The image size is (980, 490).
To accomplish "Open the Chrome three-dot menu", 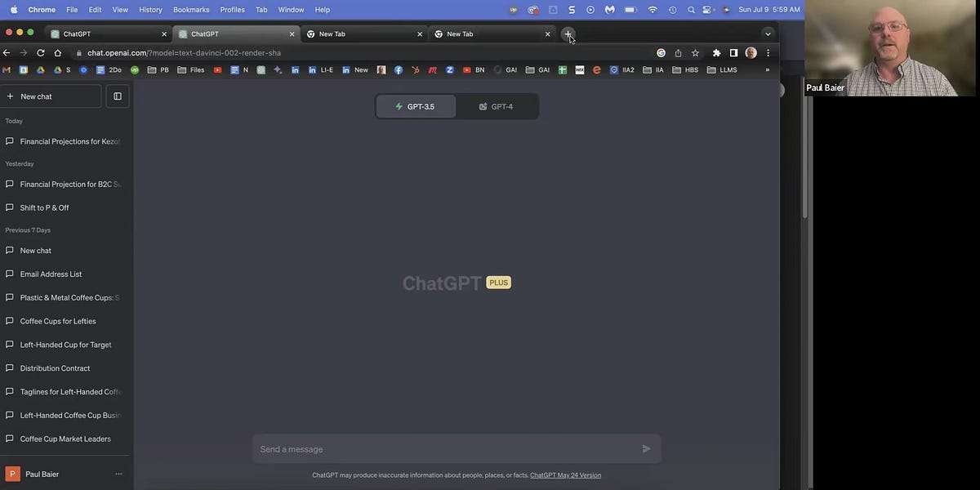I will coord(767,52).
